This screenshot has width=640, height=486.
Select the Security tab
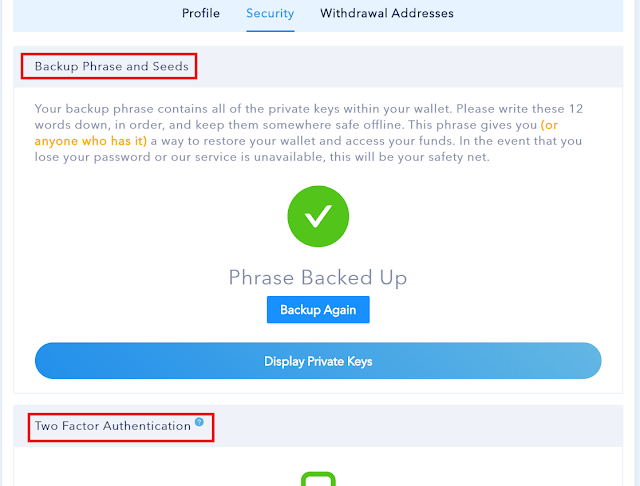click(270, 13)
